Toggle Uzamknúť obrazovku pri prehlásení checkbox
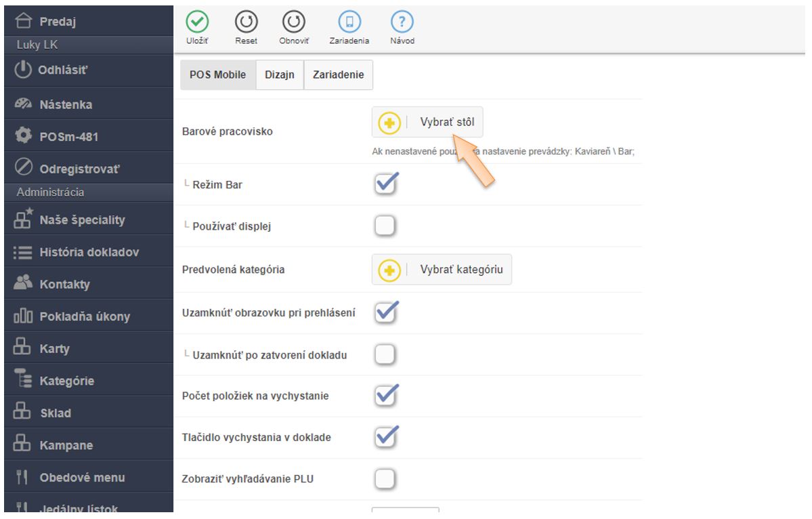This screenshot has height=519, width=812. tap(385, 312)
